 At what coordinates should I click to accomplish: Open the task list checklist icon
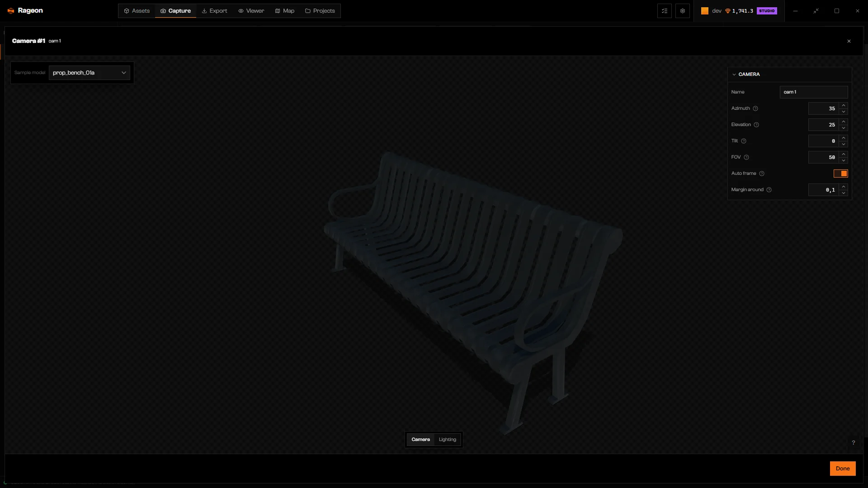(x=664, y=11)
